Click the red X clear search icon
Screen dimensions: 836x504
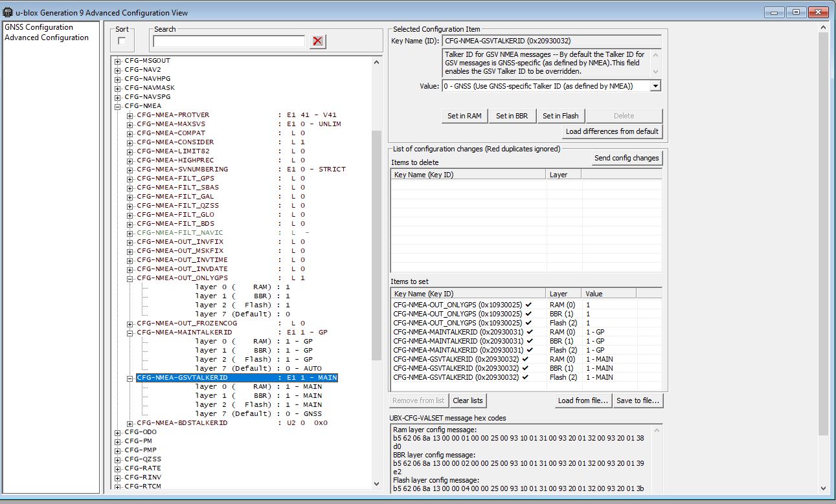[317, 41]
